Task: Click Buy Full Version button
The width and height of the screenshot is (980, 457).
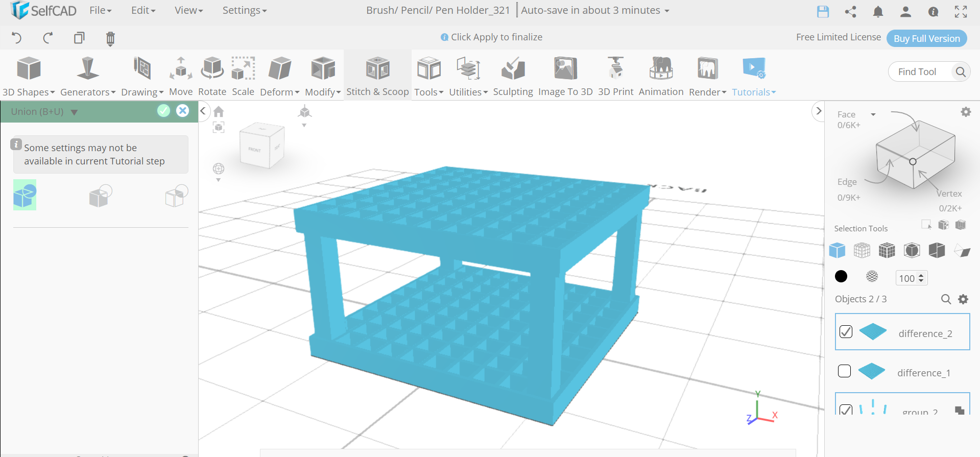Action: point(926,38)
